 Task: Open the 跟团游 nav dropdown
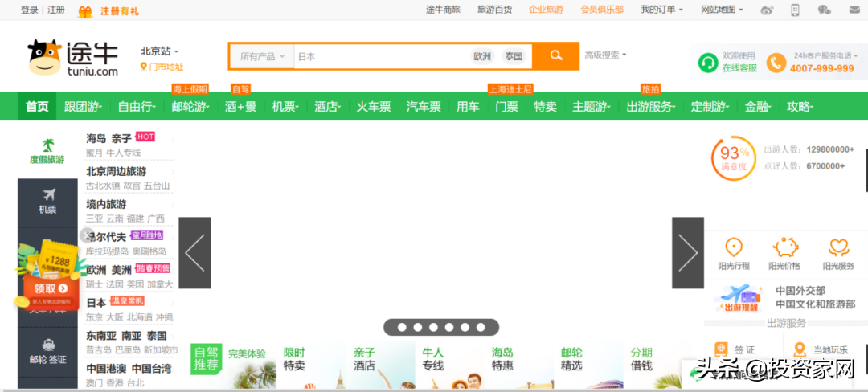click(83, 107)
